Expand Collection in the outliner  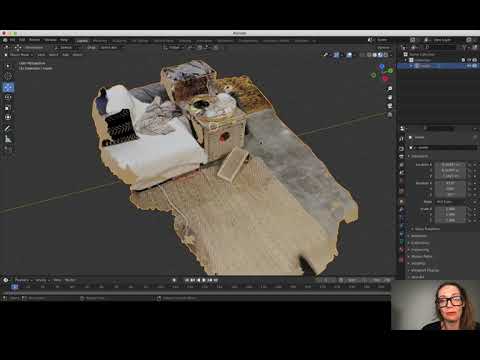[406, 60]
